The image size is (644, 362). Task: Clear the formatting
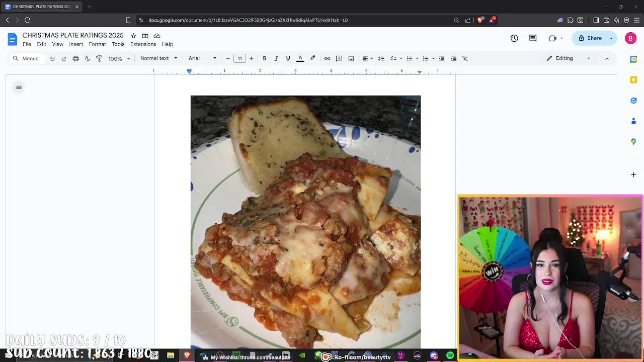coord(465,58)
